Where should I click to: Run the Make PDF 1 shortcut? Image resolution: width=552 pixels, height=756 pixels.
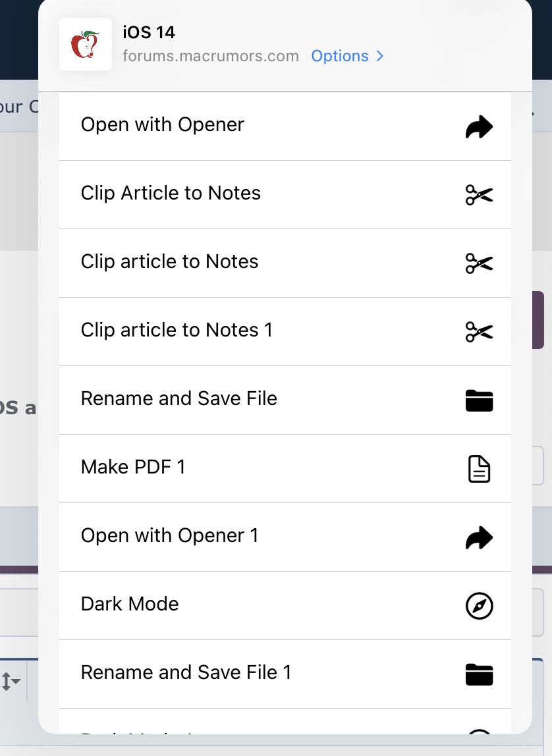tap(285, 469)
